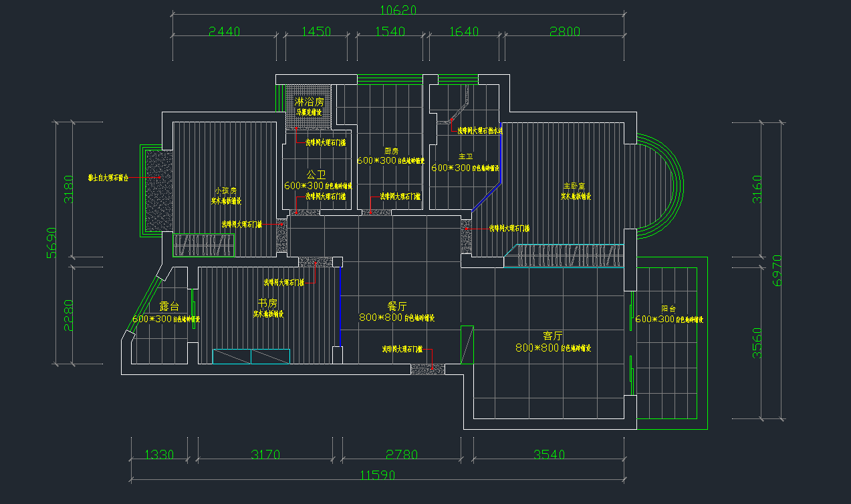Select the 主卧室 room label
Viewport: 851px width, 504px height.
point(574,186)
